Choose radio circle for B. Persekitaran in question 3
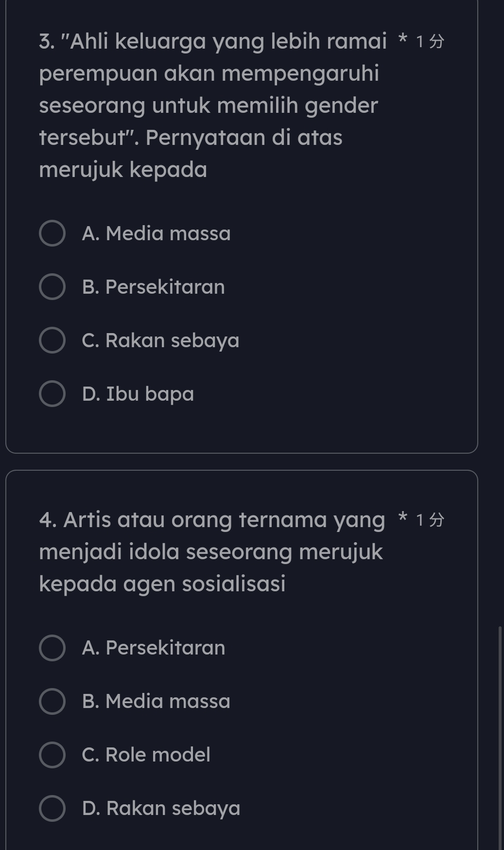This screenshot has width=504, height=850. pyautogui.click(x=52, y=287)
